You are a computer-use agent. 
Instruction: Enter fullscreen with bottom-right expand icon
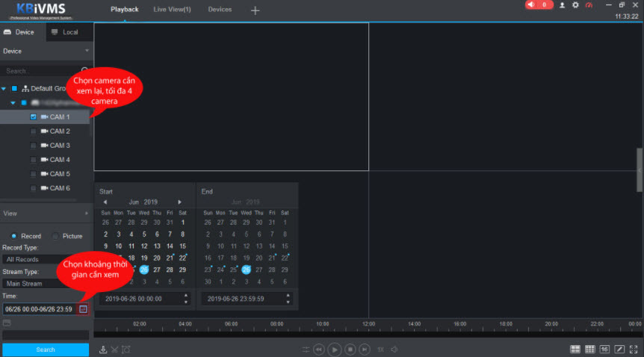point(635,349)
